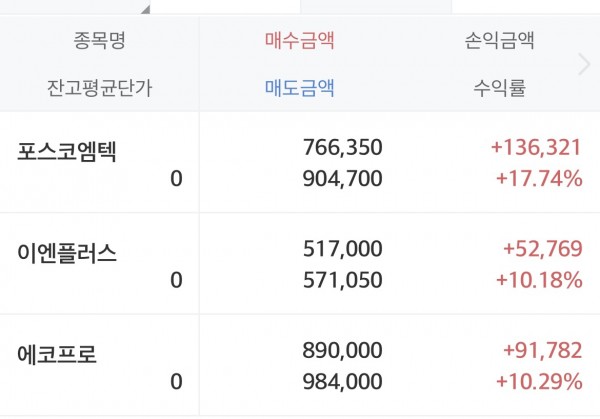The height and width of the screenshot is (419, 600).
Task: Click the right chevron arrow in header
Action: click(585, 65)
